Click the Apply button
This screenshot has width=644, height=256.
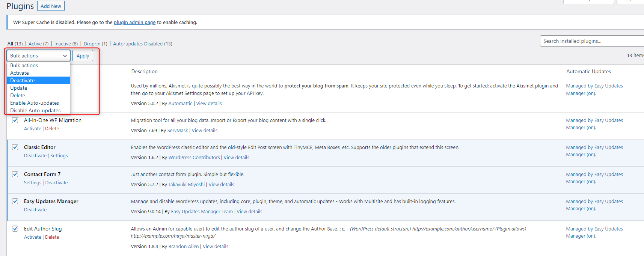point(83,56)
